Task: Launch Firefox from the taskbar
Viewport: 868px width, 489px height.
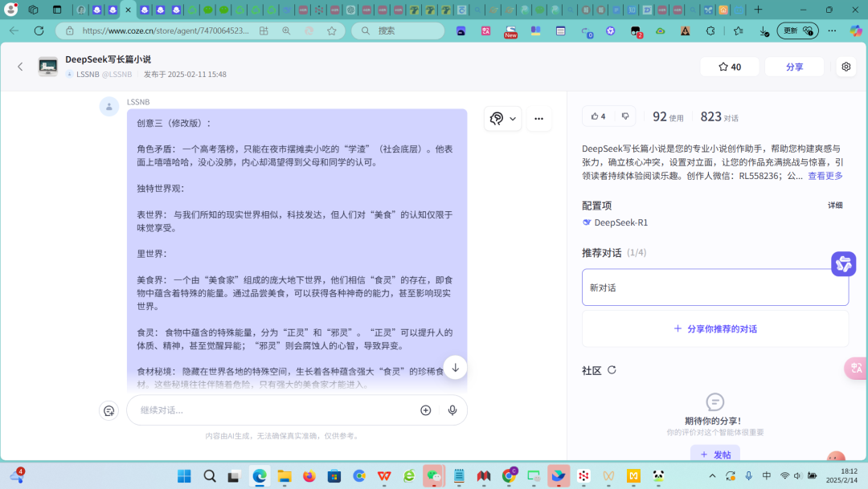Action: [309, 475]
